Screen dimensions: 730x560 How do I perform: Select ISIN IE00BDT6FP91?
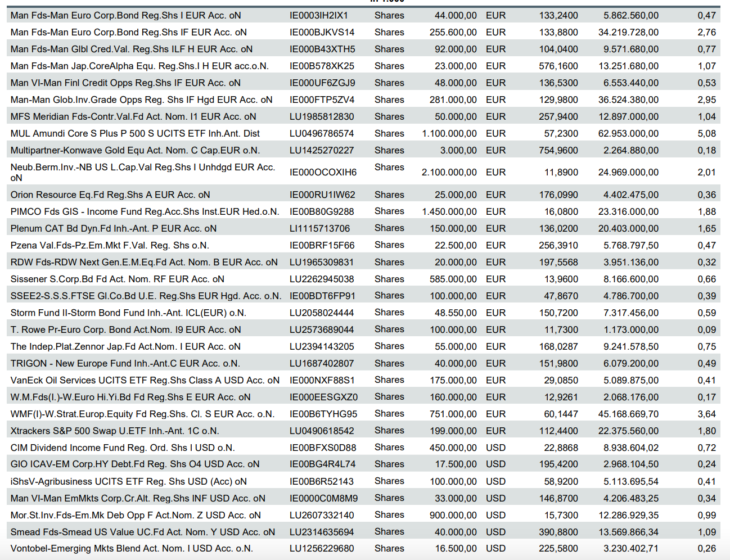[323, 296]
